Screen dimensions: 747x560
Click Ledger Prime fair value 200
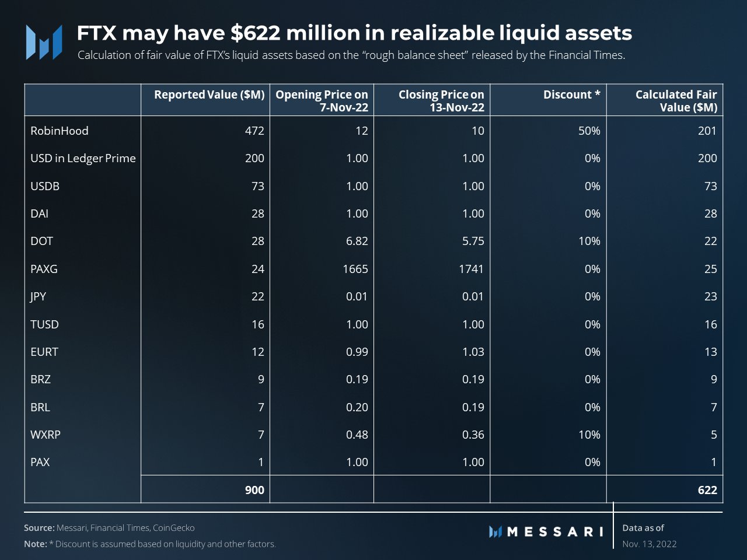(707, 158)
